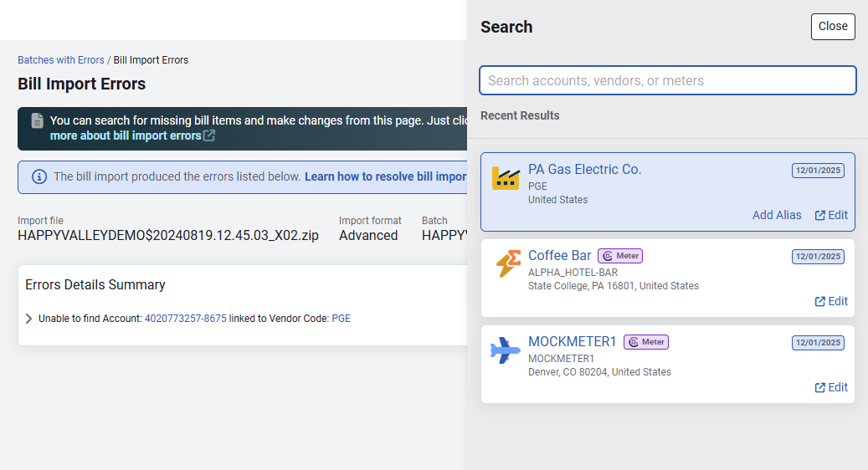Add Alias for PA Gas Electric Co.
This screenshot has width=868, height=470.
click(776, 215)
